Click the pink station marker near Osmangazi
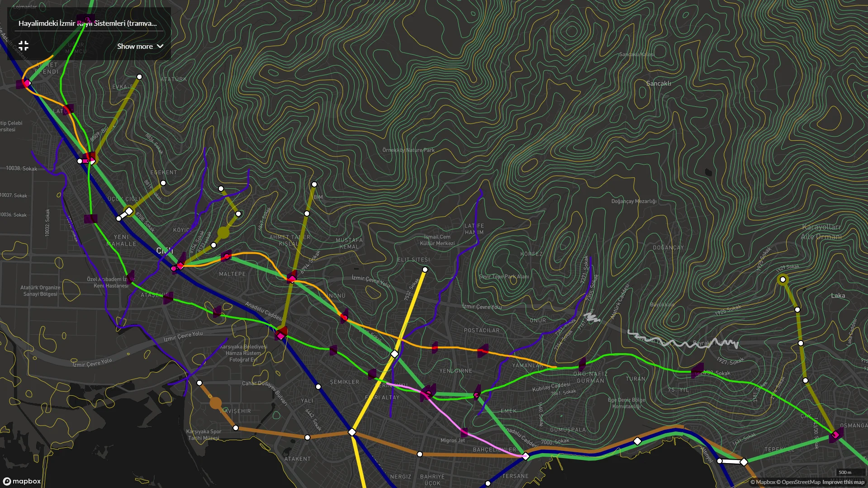 tap(835, 435)
